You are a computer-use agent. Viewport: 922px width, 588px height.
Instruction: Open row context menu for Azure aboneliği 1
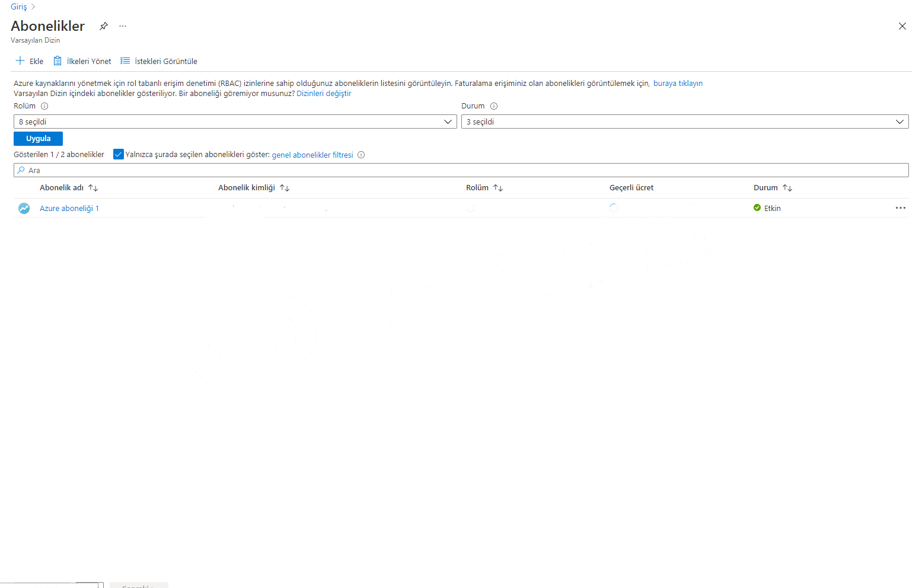point(901,208)
